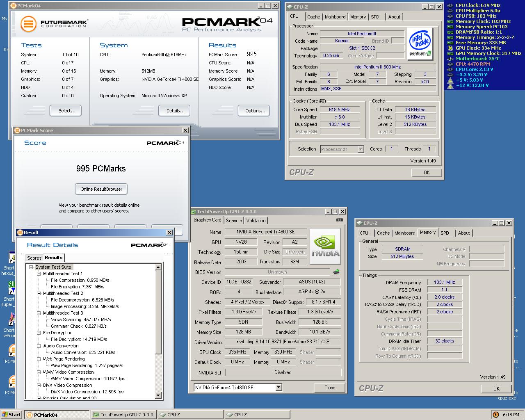Click the Intel Inside Pentium III logo
The width and height of the screenshot is (525, 420).
coord(421,44)
